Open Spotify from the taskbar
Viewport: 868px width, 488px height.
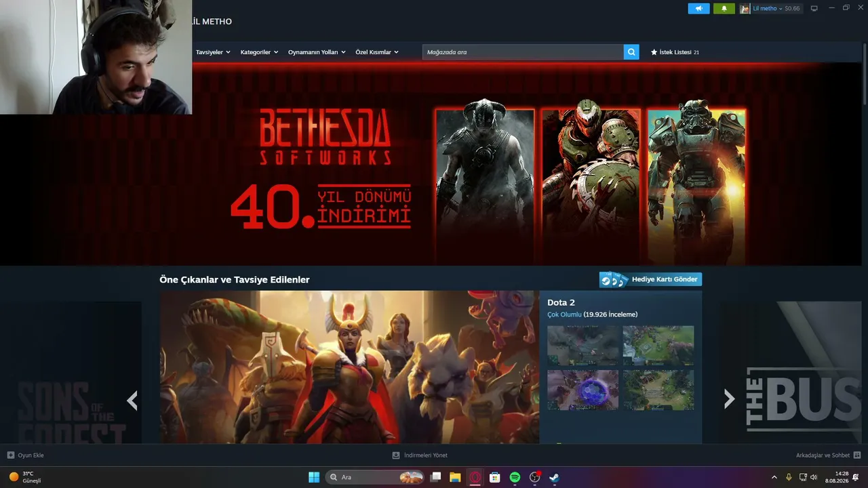click(x=515, y=477)
